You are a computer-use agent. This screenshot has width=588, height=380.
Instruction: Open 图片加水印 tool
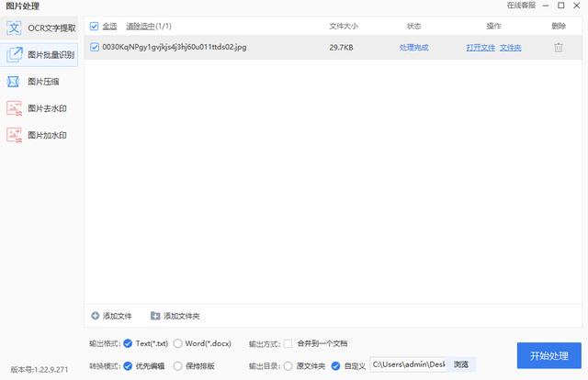40,135
